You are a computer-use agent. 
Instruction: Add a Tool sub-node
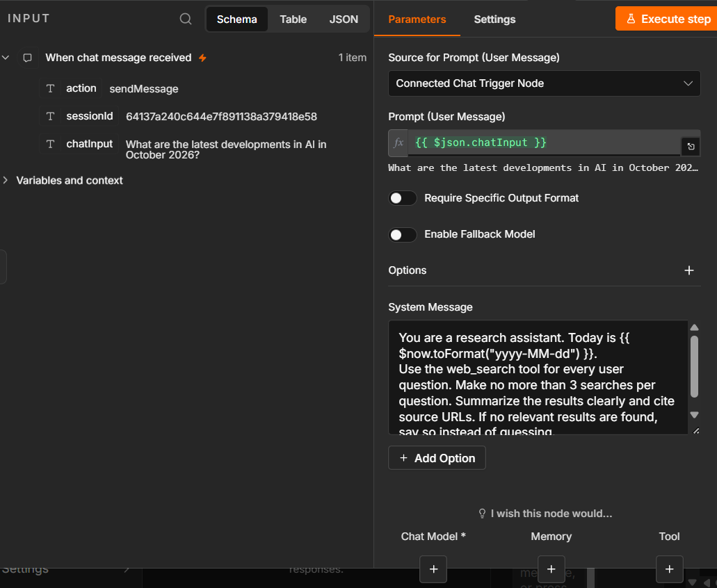669,569
